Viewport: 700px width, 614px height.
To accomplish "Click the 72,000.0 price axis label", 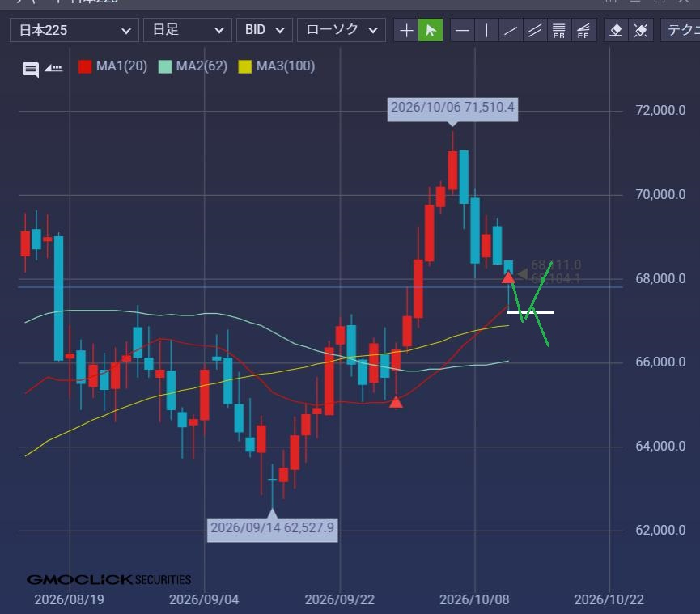I will coord(660,110).
